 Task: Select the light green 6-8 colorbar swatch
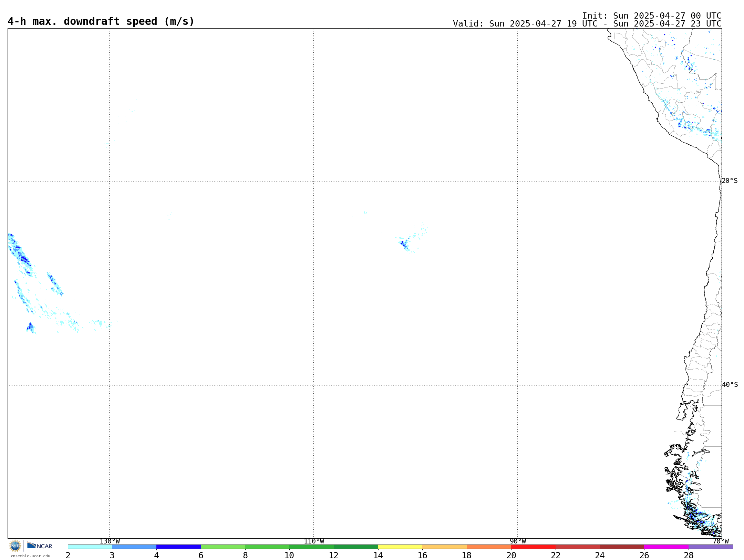pyautogui.click(x=223, y=547)
